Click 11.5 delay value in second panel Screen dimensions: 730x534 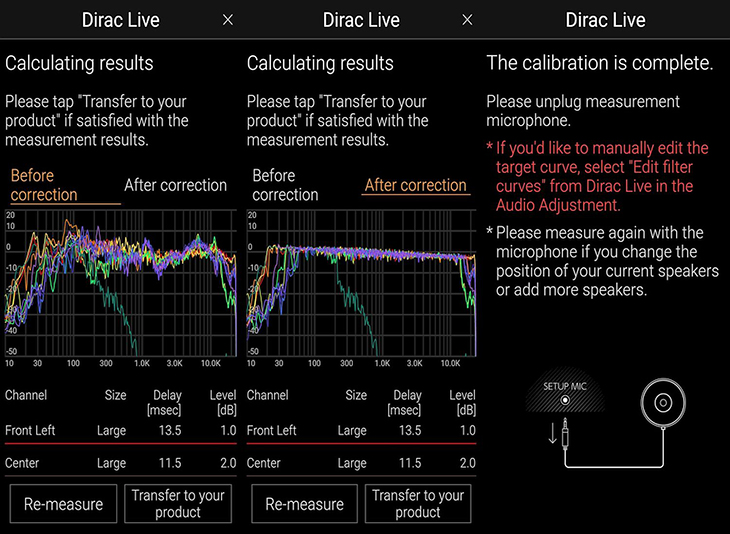pyautogui.click(x=410, y=463)
